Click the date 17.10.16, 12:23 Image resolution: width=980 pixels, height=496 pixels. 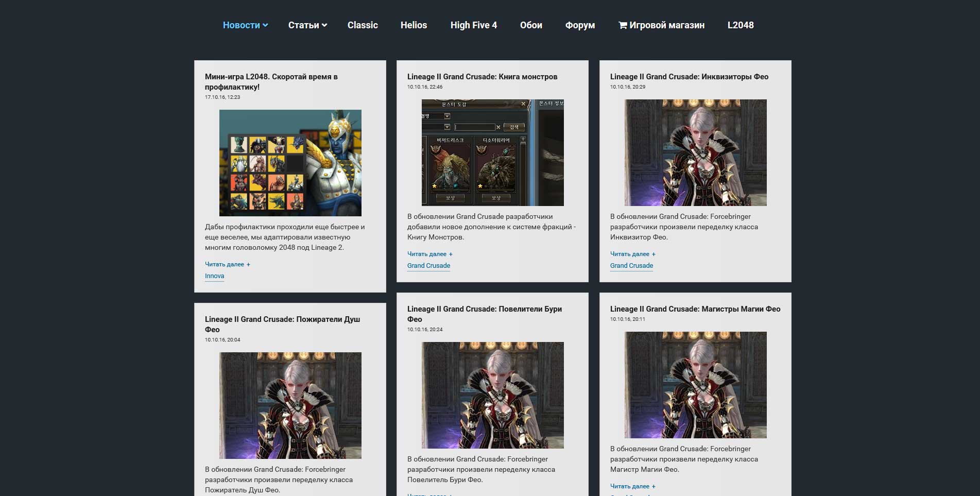(x=222, y=97)
